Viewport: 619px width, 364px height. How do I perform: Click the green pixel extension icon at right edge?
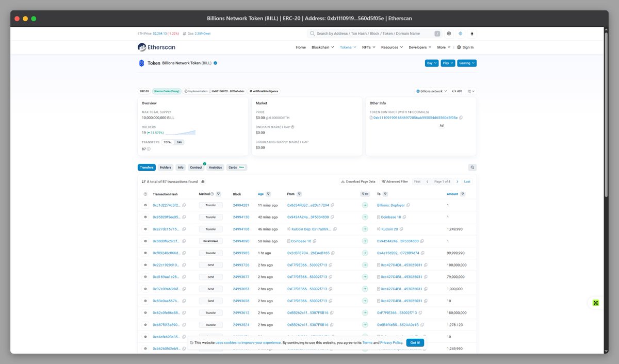click(x=595, y=303)
